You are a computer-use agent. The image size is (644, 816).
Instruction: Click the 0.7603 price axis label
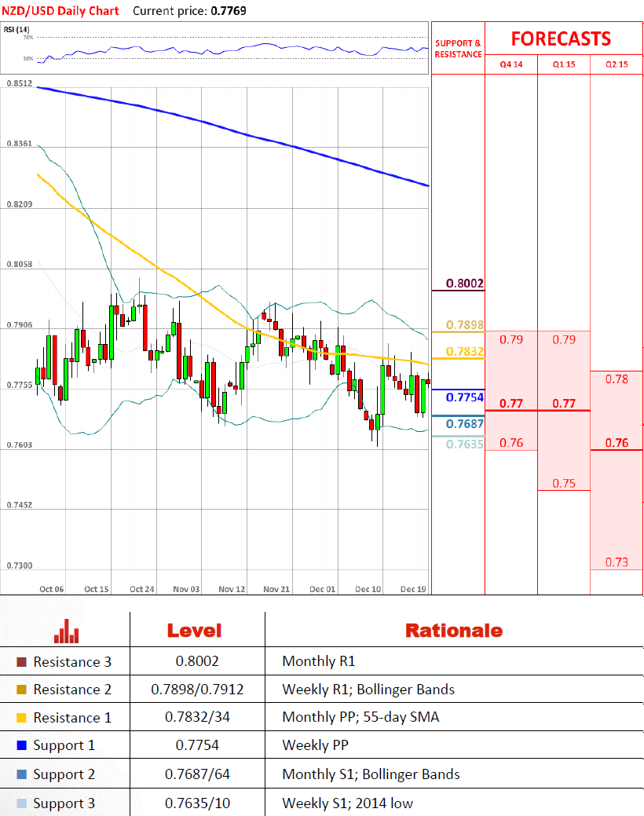click(x=20, y=445)
